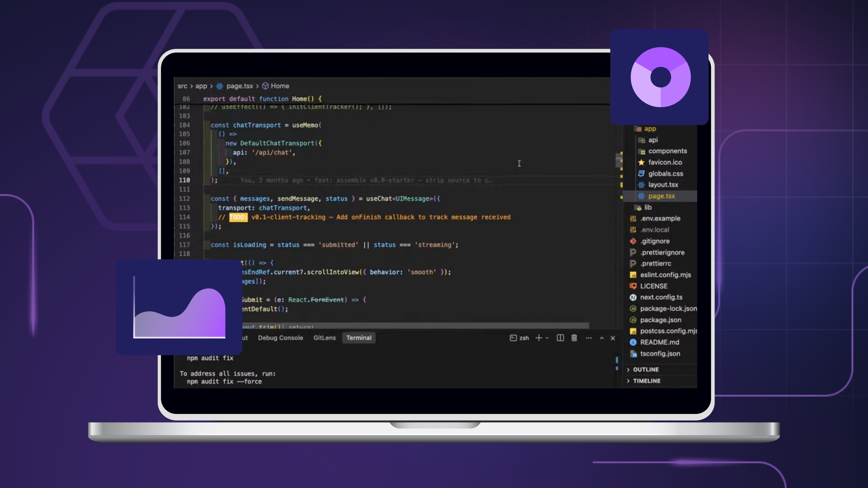This screenshot has width=868, height=488.
Task: Close the terminal panel
Action: 613,338
